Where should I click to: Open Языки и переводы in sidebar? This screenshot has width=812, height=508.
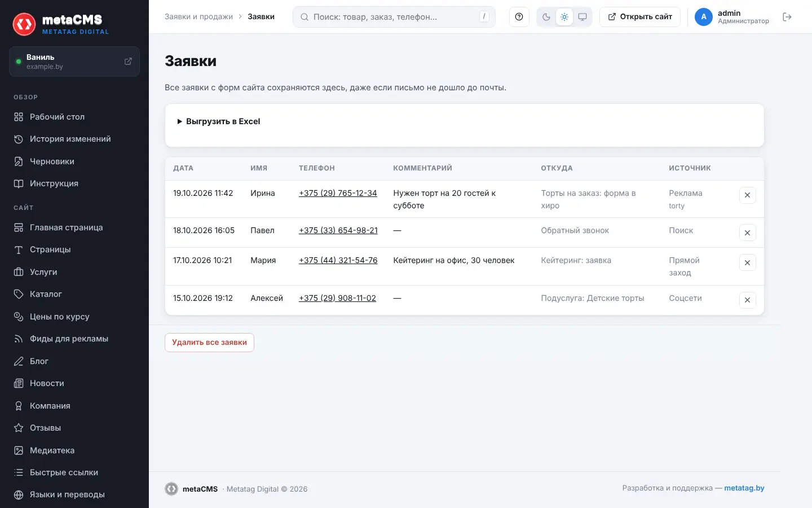point(74,494)
